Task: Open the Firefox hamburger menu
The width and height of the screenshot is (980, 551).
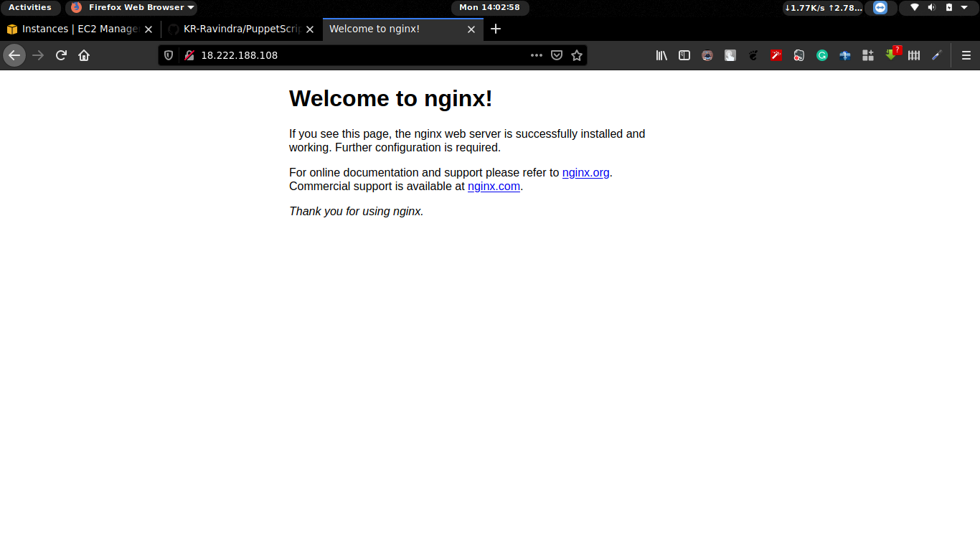Action: (x=966, y=55)
